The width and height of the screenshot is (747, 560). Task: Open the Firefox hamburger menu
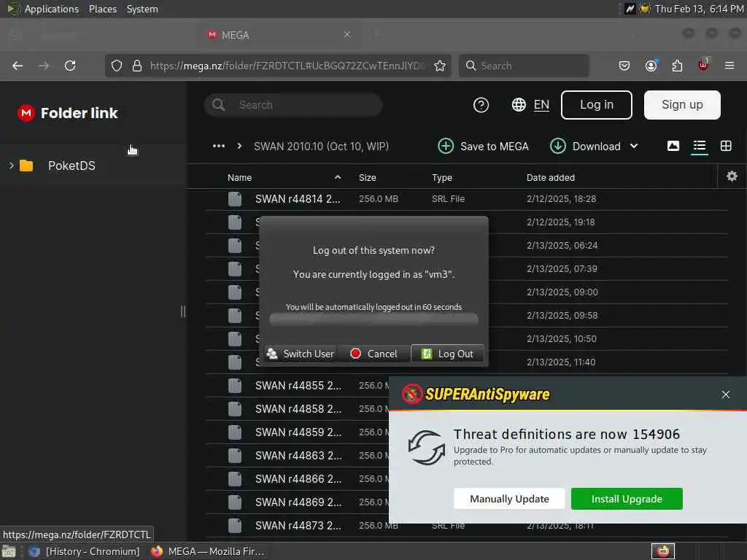(729, 66)
